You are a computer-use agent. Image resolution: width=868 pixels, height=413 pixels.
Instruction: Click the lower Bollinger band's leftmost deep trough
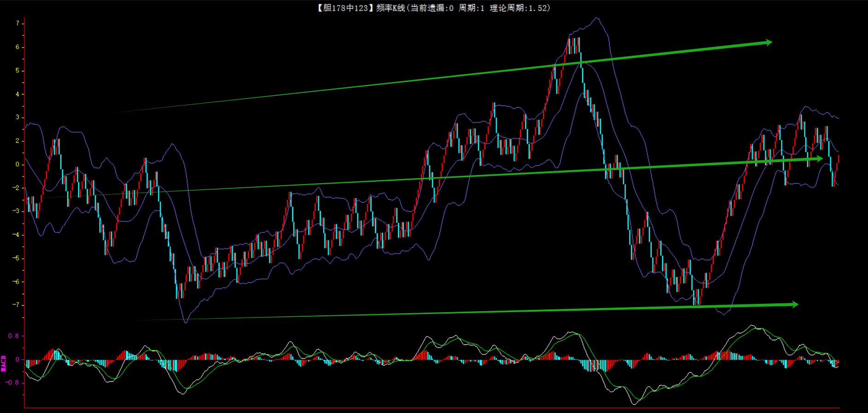coord(185,322)
